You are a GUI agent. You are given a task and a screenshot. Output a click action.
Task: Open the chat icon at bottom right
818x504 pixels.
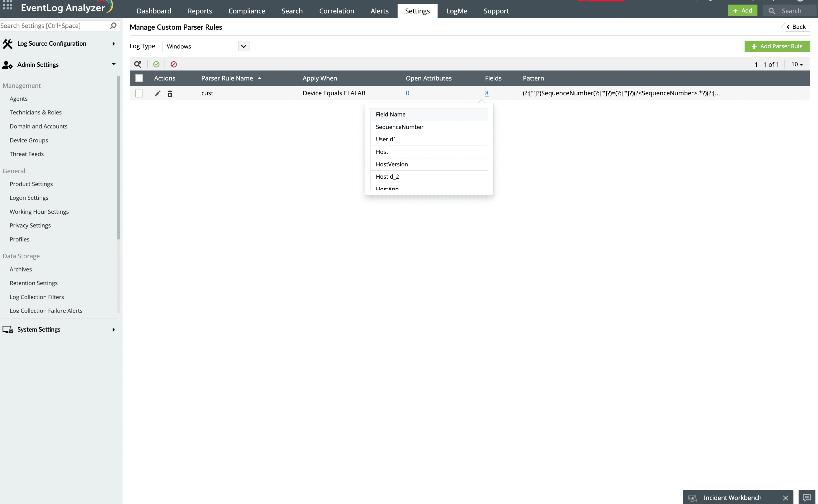(807, 497)
